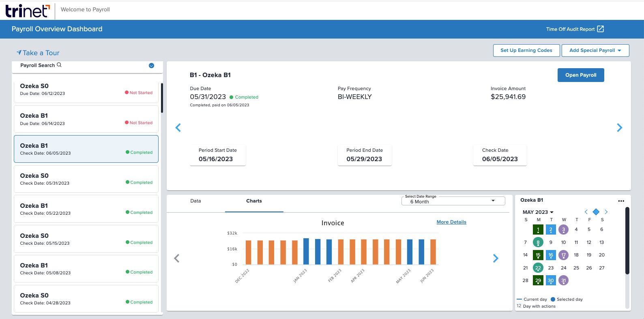Click the TriNet logo
This screenshot has height=319, width=644.
click(x=28, y=11)
